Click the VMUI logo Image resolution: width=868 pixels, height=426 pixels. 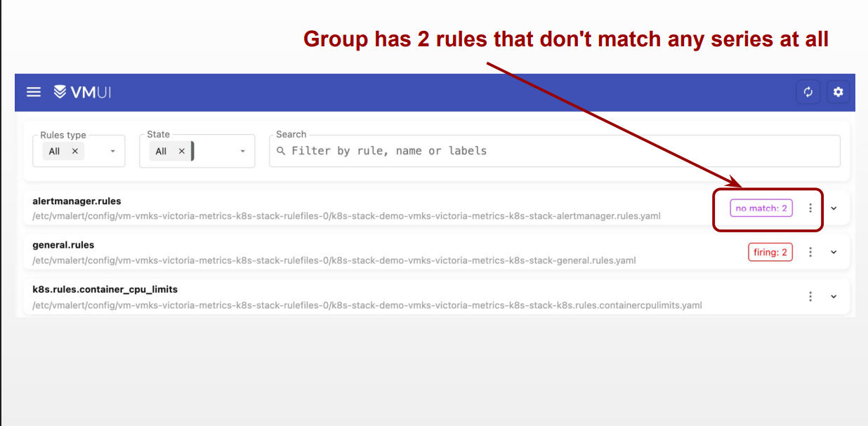click(x=82, y=92)
